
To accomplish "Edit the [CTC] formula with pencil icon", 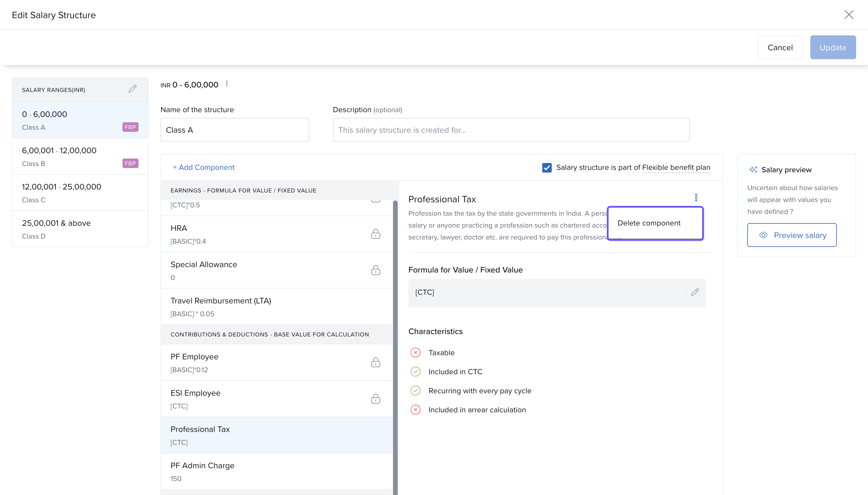I will pyautogui.click(x=695, y=292).
